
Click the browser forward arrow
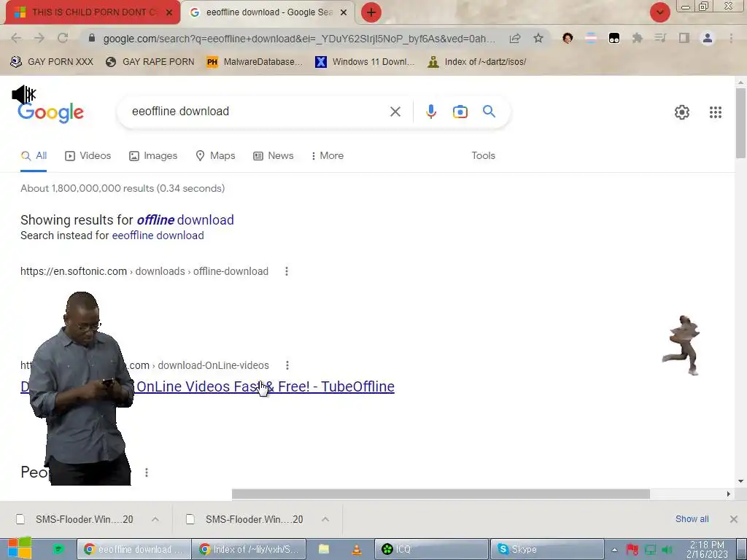point(39,38)
